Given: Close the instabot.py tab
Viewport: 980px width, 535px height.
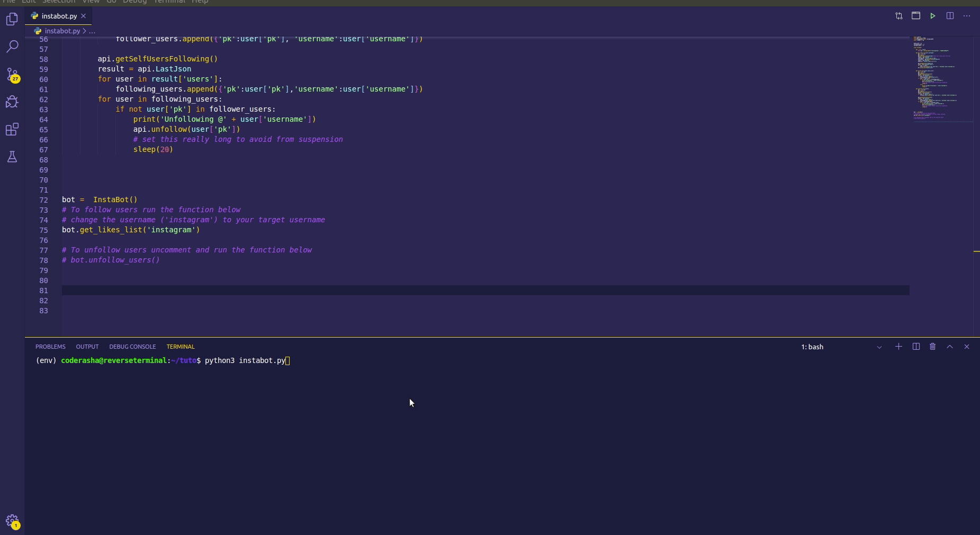Looking at the screenshot, I should [x=84, y=16].
